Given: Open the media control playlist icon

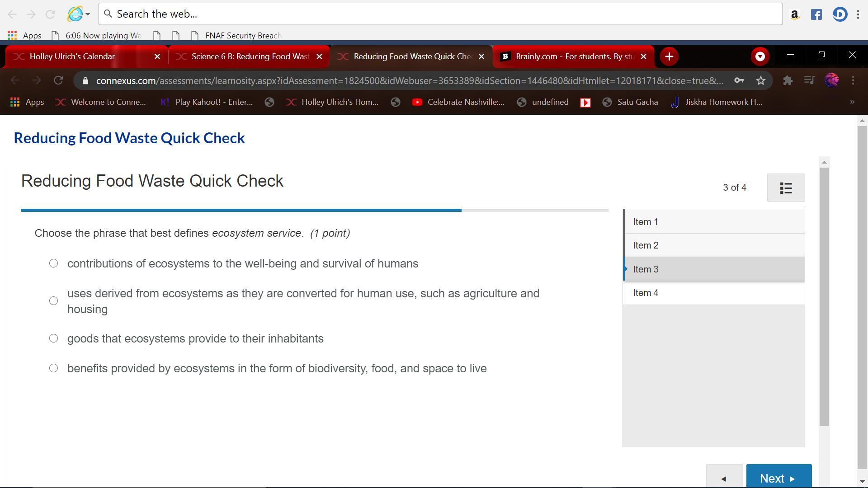Looking at the screenshot, I should [x=809, y=80].
